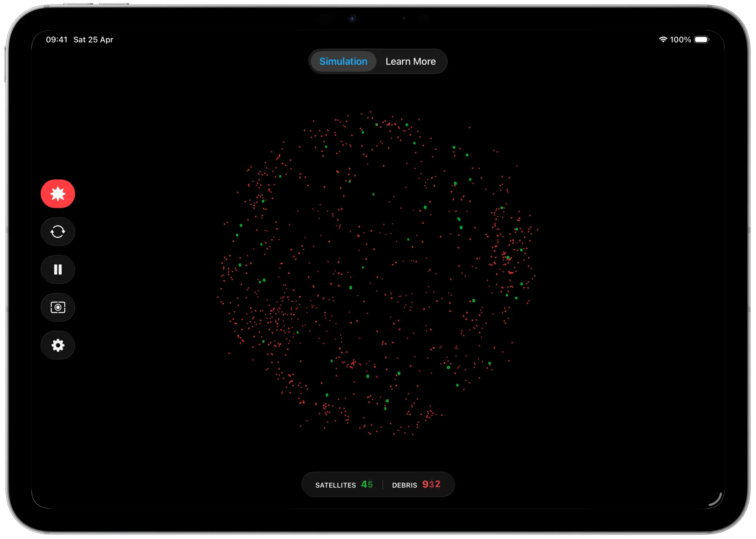Click the green satellites count 45
The image size is (756, 539).
point(367,484)
